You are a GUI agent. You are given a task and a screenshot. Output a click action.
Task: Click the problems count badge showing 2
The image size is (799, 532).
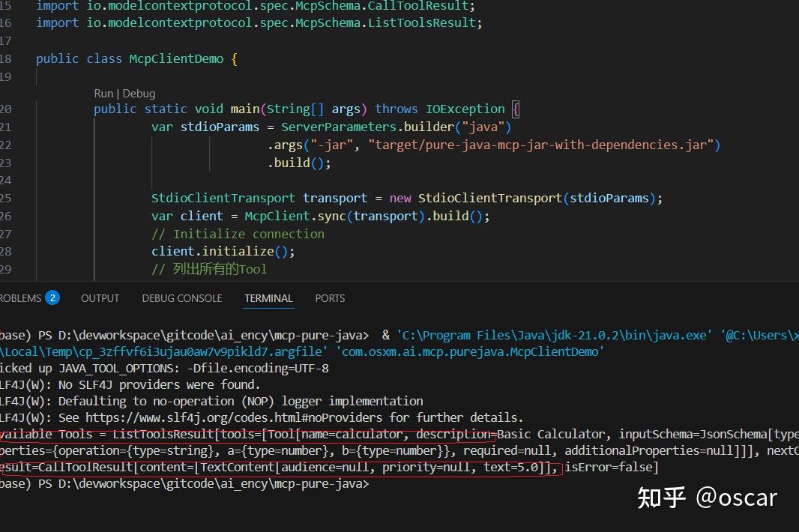point(52,297)
